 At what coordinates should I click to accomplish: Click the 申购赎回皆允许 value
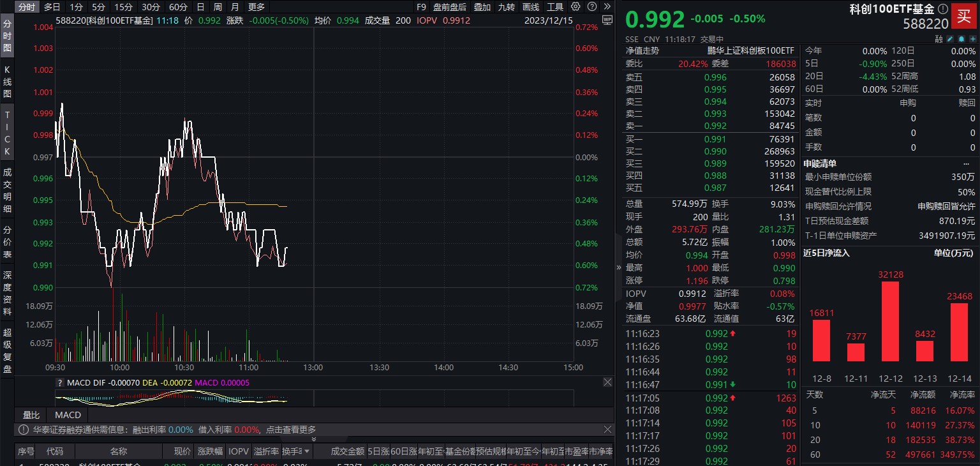[x=946, y=206]
